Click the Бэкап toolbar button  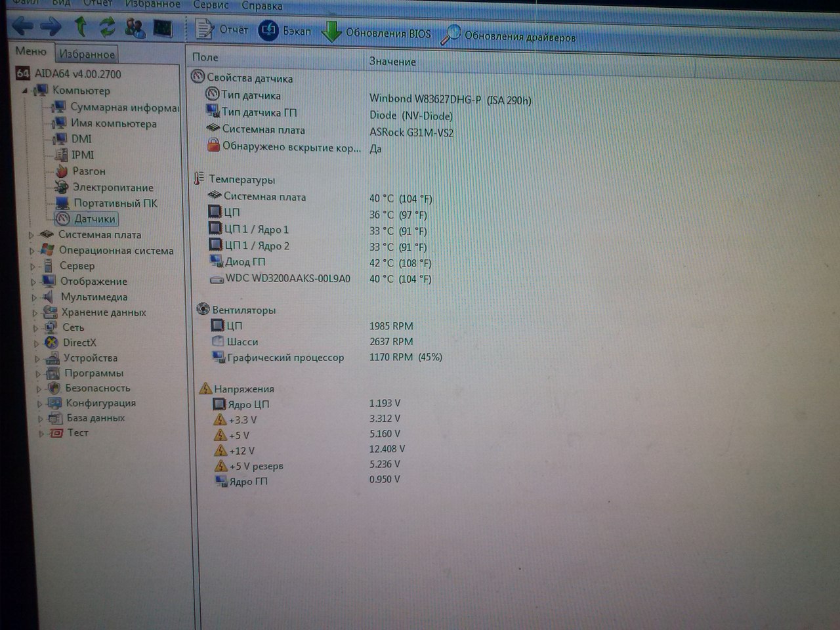tap(285, 30)
